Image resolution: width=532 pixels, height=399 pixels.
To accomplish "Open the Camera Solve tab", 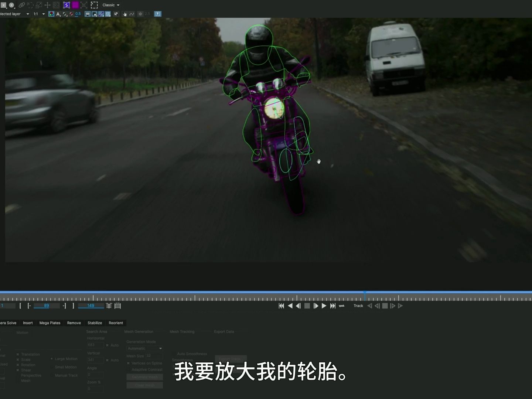I will tap(8, 323).
